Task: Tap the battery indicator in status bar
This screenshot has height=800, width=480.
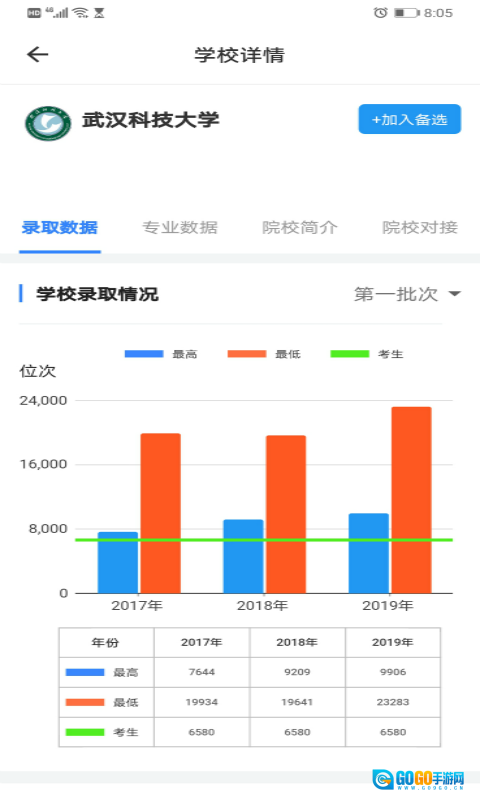Action: [x=407, y=13]
